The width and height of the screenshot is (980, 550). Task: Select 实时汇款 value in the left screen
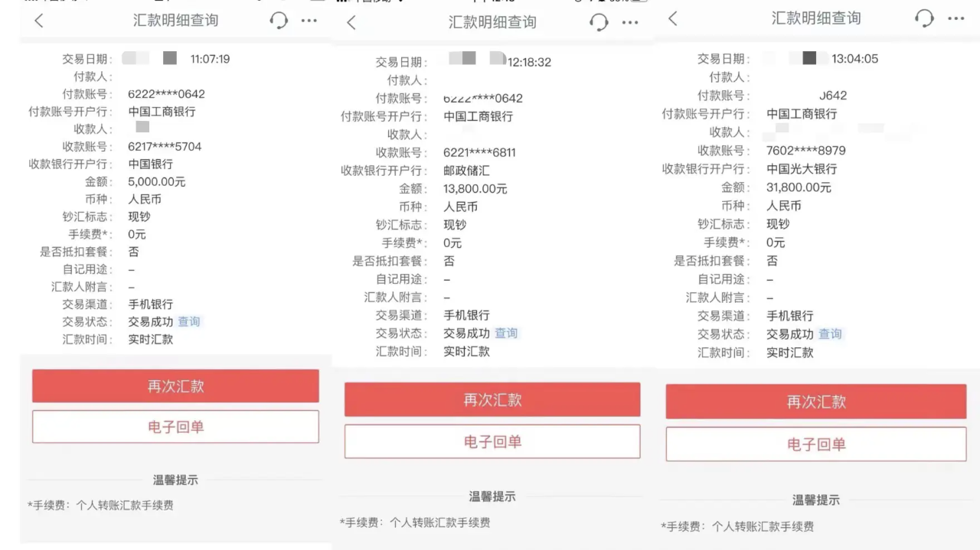(151, 340)
